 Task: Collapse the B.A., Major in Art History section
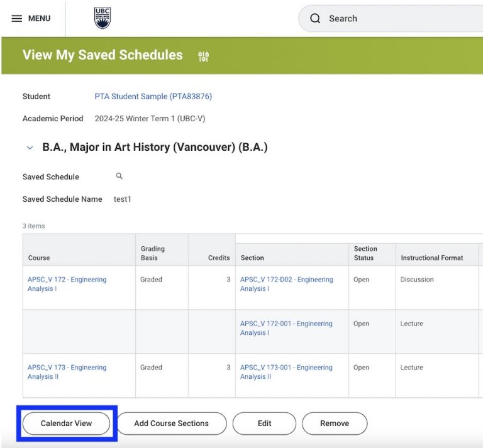(30, 148)
